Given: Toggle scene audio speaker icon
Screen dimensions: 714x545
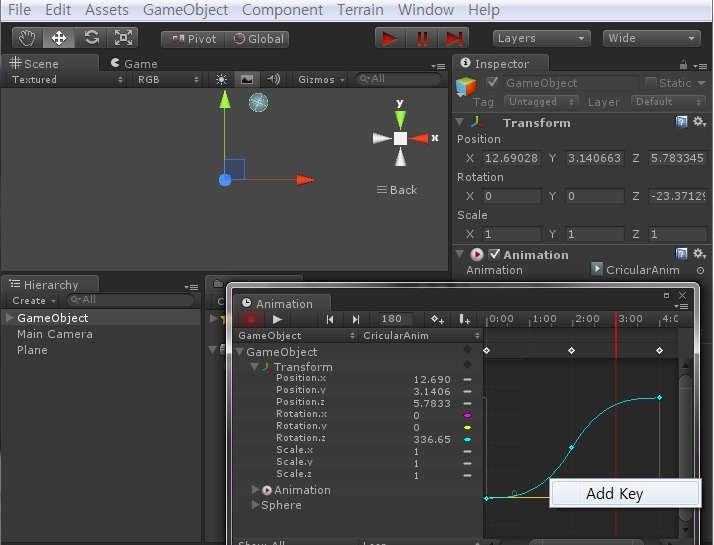Looking at the screenshot, I should [274, 80].
